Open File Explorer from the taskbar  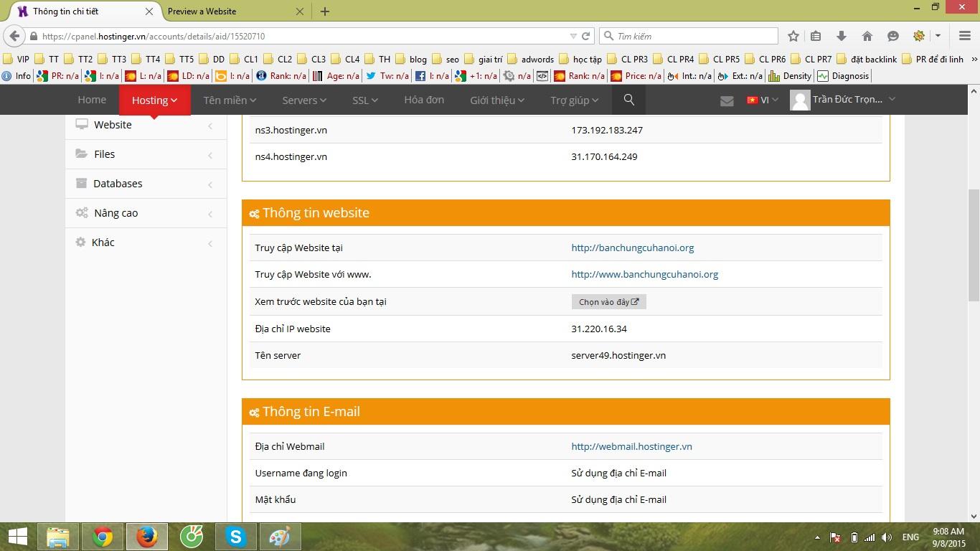coord(58,537)
